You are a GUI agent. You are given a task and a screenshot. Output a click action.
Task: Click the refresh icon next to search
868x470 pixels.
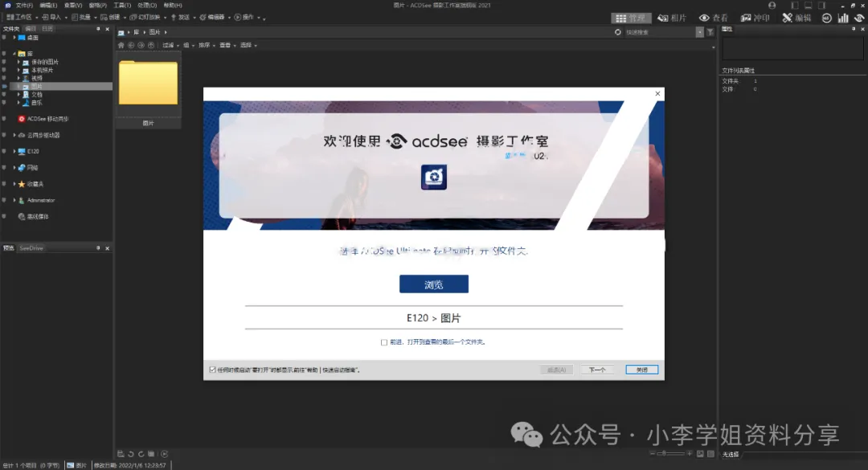pyautogui.click(x=618, y=32)
